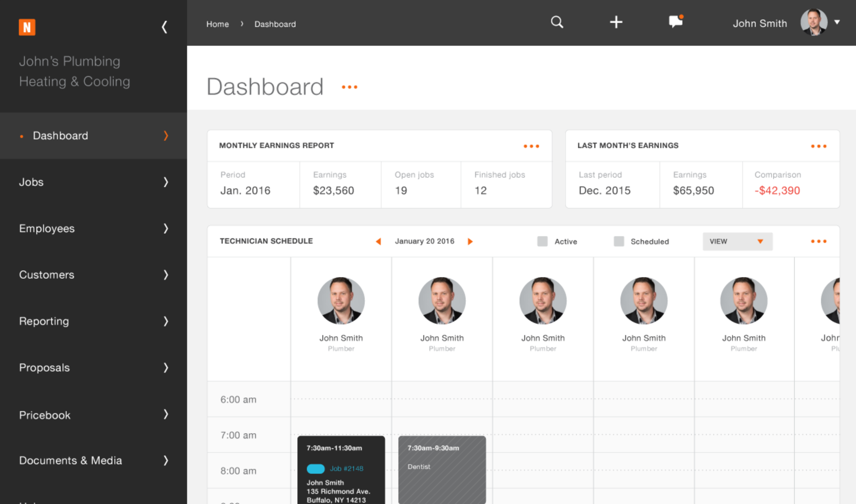This screenshot has width=856, height=504.
Task: Click the orange N logo
Action: point(27,27)
